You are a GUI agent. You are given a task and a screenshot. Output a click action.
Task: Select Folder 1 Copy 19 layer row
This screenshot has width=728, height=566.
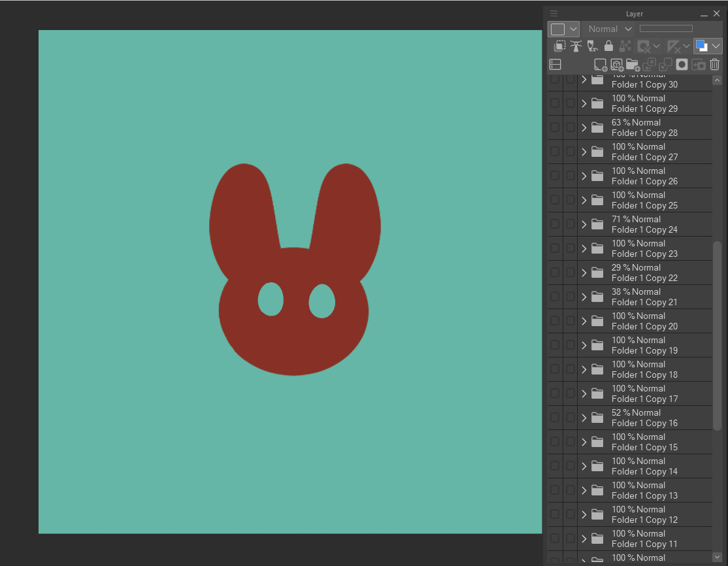[x=629, y=344]
